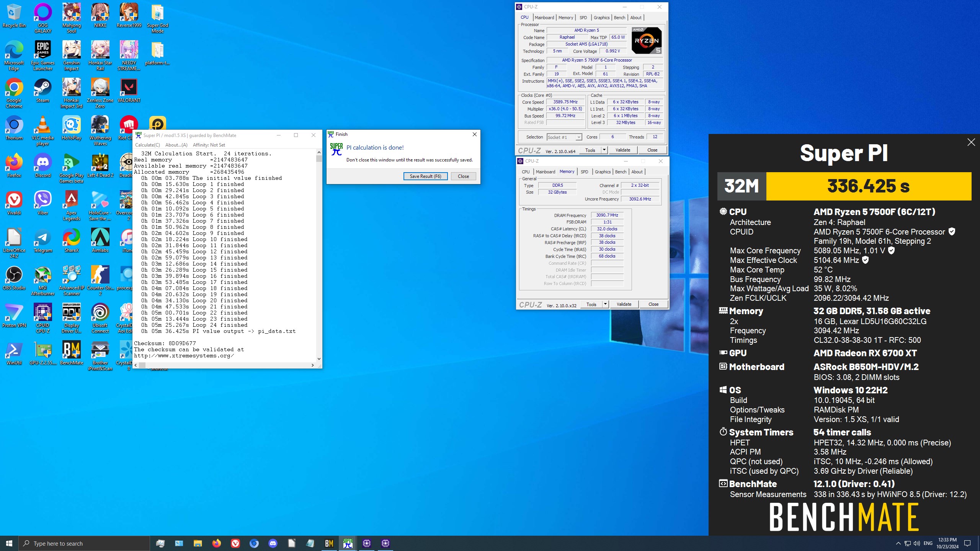Open Google Chrome desktop shortcut
Screen dimensions: 980x551
(x=14, y=93)
